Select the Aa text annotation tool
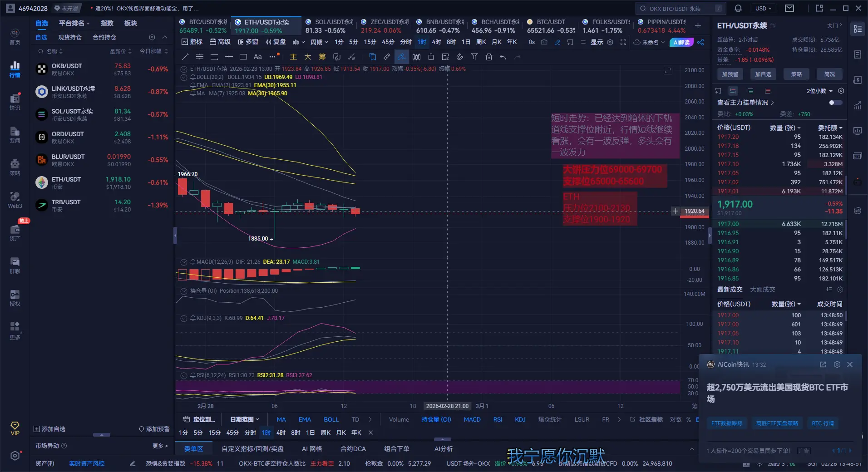The width and height of the screenshot is (868, 472). click(x=258, y=57)
